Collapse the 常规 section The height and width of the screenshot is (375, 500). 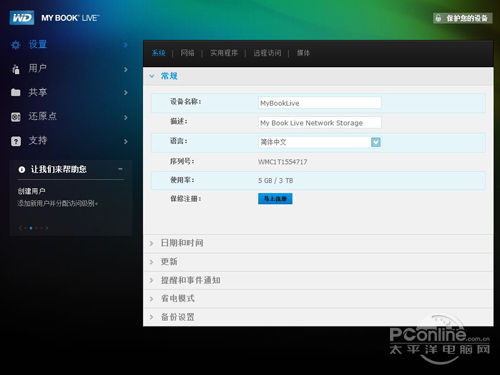tap(318, 76)
